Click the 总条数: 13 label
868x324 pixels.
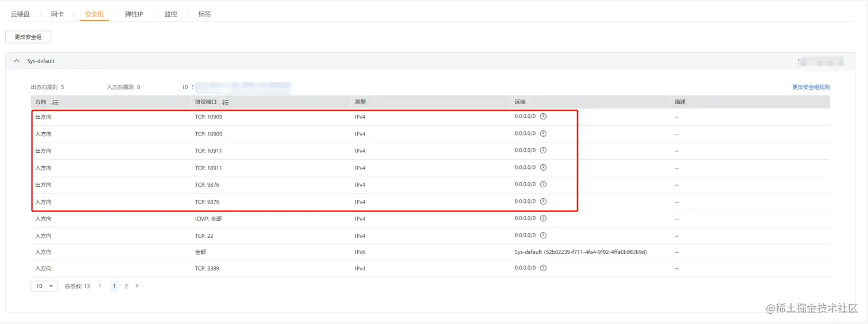(77, 286)
